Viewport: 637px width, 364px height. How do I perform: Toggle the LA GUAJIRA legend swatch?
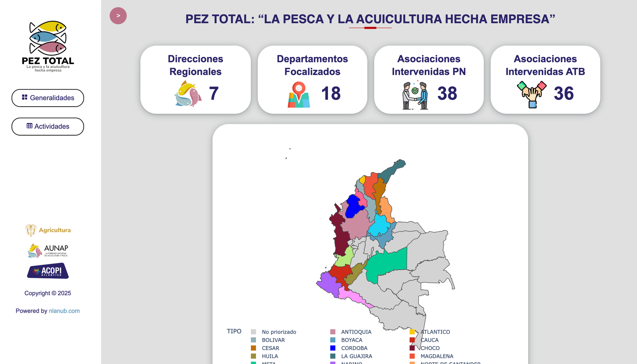coord(333,356)
